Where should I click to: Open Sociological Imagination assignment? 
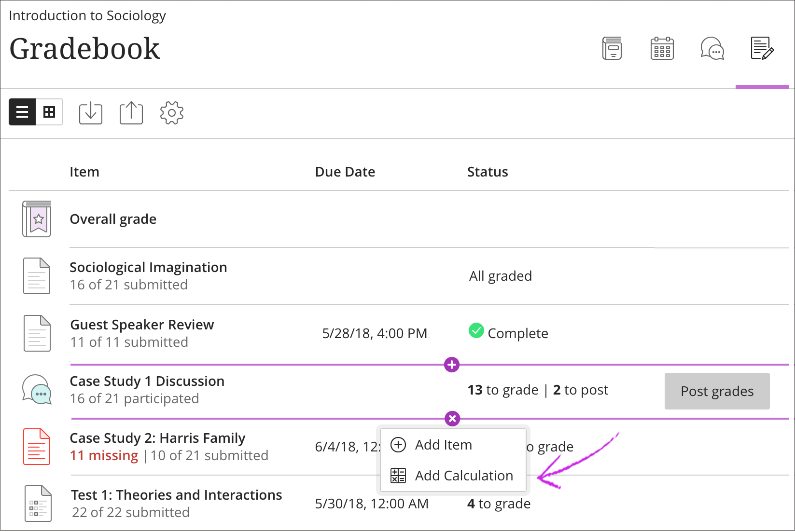pos(148,267)
